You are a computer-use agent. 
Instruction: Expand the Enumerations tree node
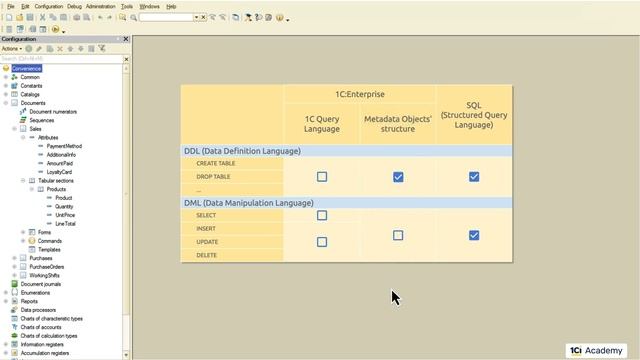pos(6,293)
